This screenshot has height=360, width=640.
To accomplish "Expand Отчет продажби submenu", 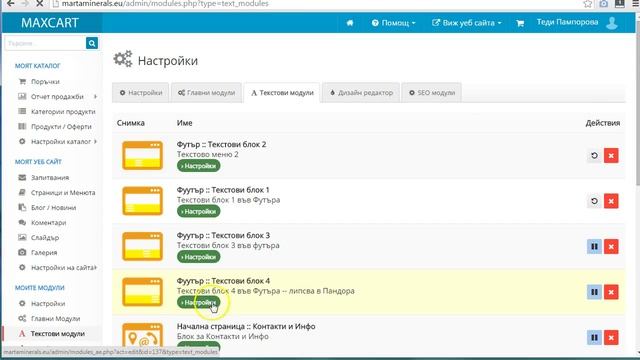I will (95, 97).
